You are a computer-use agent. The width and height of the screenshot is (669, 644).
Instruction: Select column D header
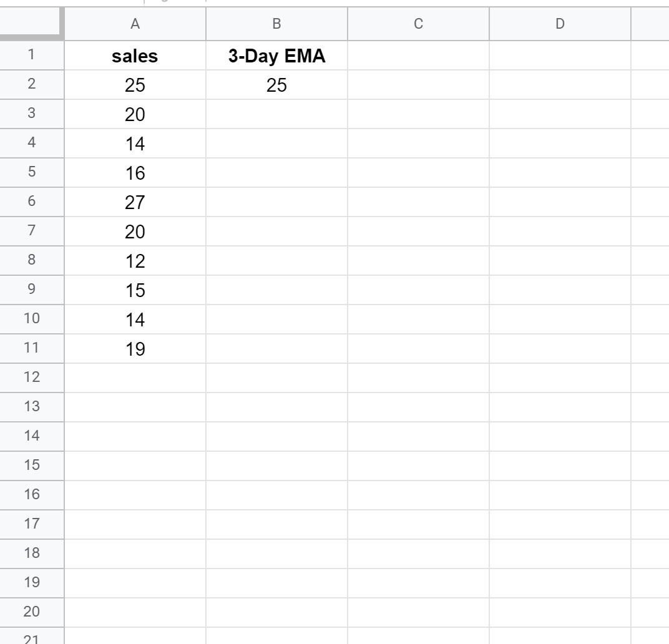tap(560, 24)
